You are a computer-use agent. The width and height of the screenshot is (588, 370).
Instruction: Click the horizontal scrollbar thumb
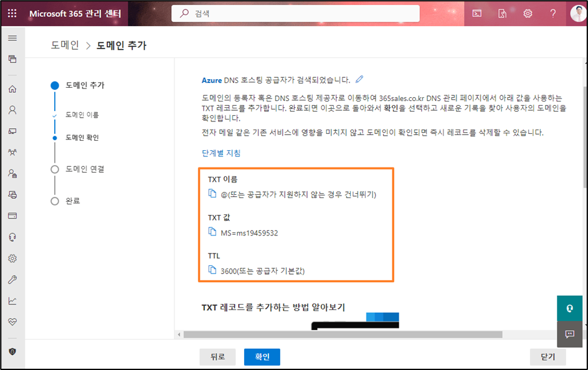pos(343,334)
